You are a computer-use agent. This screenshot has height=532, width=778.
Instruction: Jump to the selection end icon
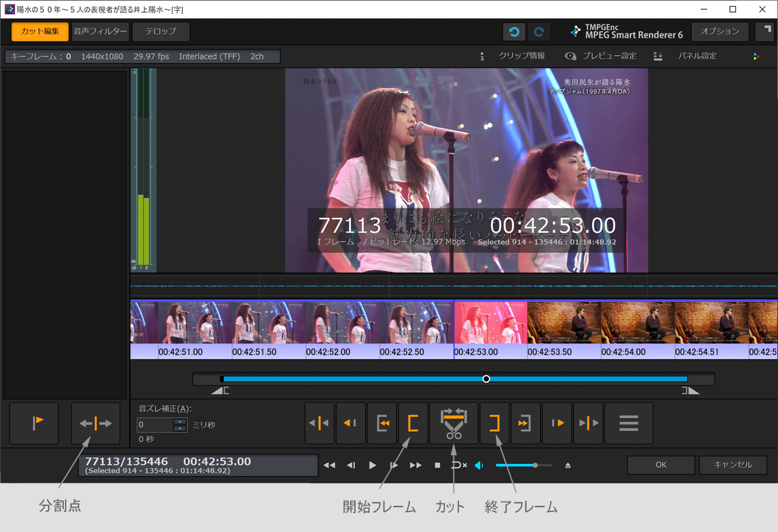coord(526,423)
